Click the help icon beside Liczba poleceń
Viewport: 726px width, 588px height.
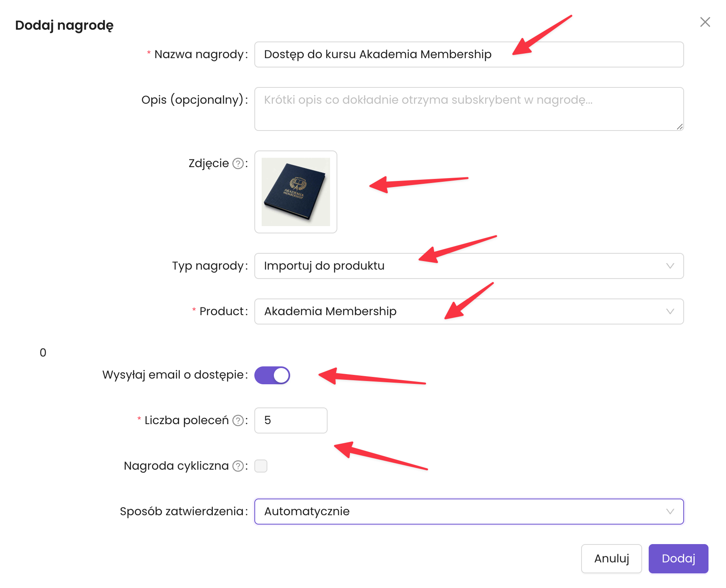coord(238,420)
